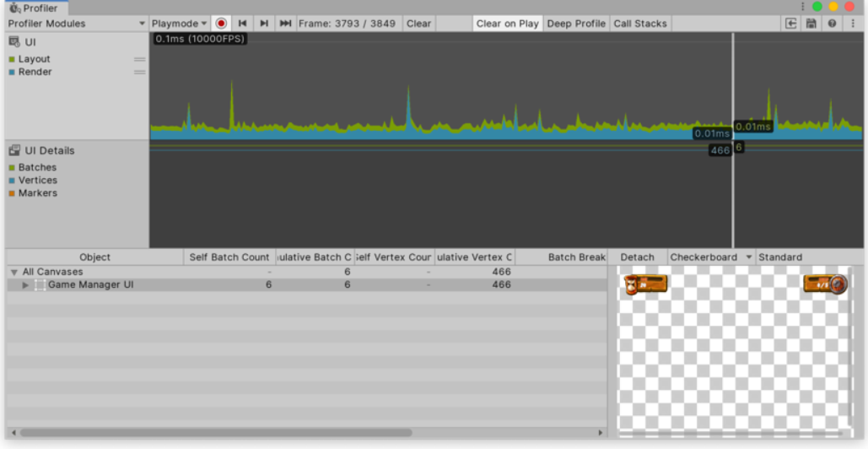Screen dimensions: 868x449
Task: Click the yellow window minimize button
Action: pos(833,7)
